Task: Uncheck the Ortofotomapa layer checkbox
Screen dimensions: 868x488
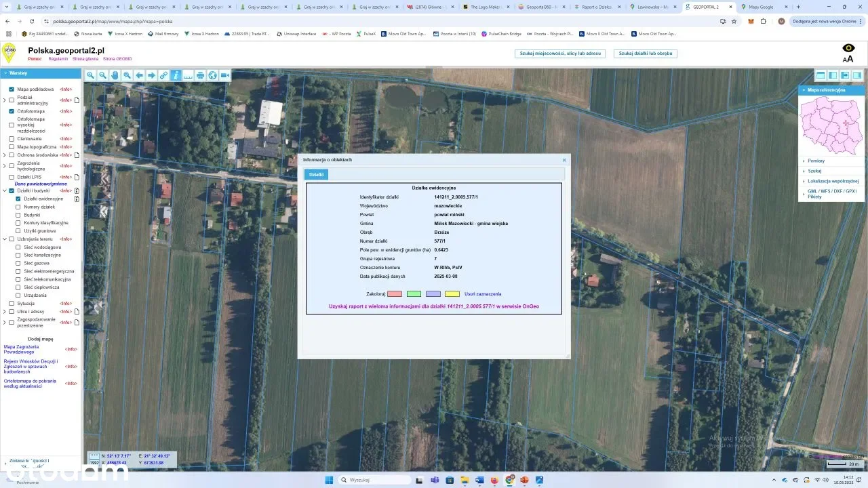Action: coord(12,111)
